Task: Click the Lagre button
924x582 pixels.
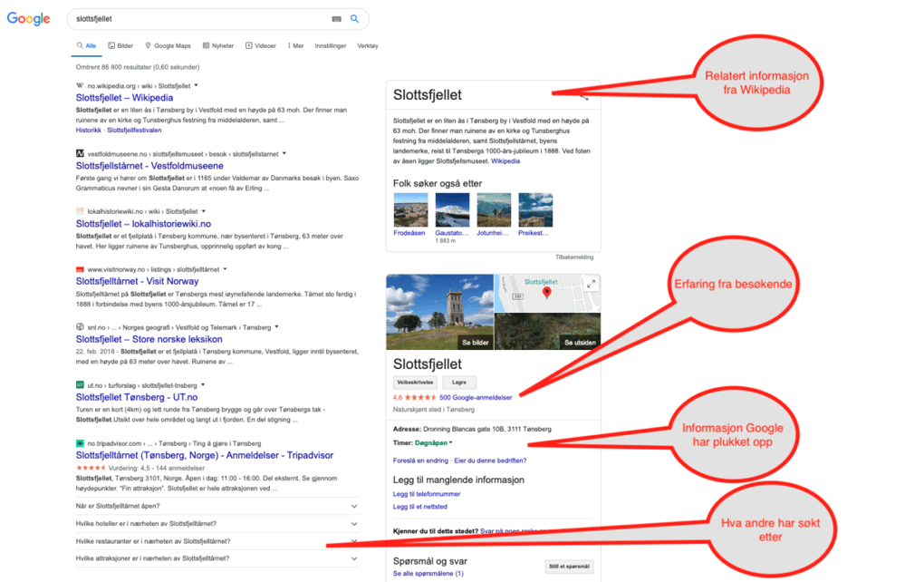Action: (459, 382)
